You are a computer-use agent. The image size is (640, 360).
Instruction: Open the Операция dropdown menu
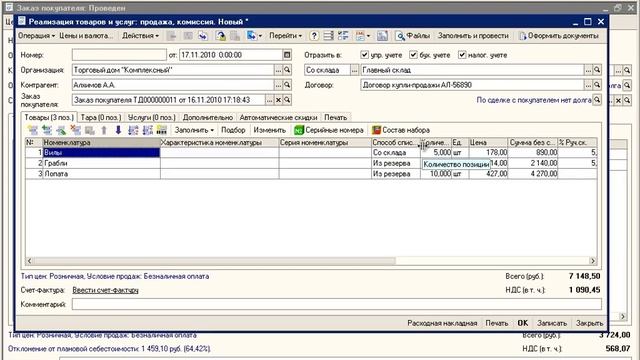click(x=36, y=36)
